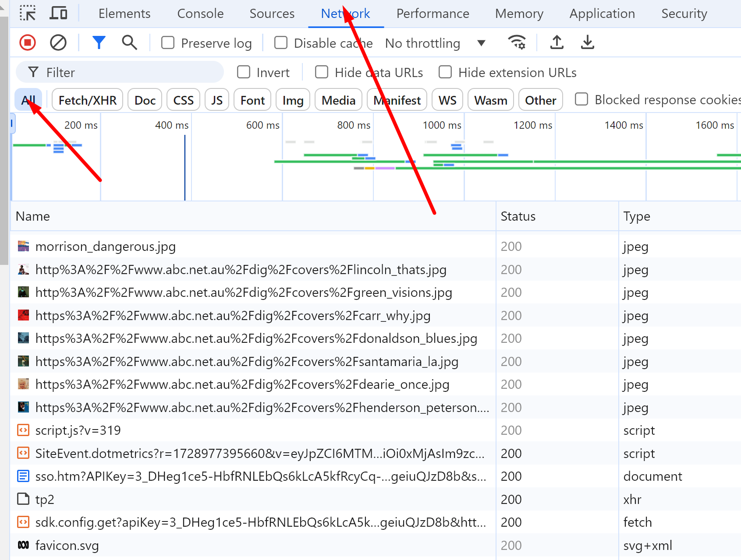Show only CSS requests

(183, 100)
